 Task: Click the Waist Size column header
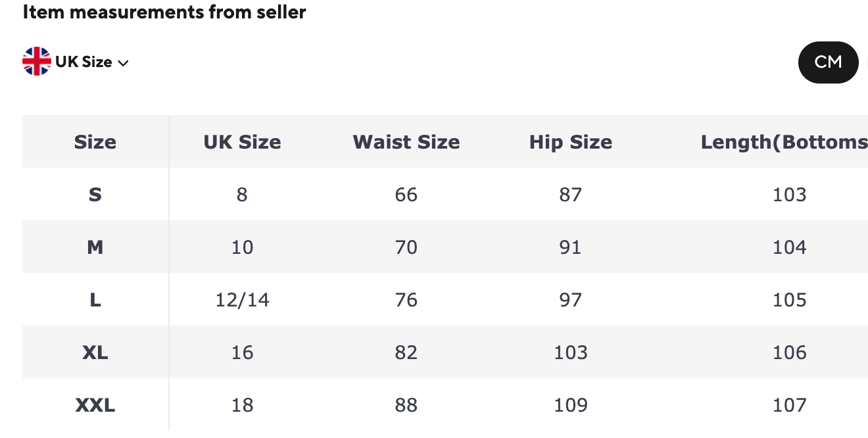406,141
